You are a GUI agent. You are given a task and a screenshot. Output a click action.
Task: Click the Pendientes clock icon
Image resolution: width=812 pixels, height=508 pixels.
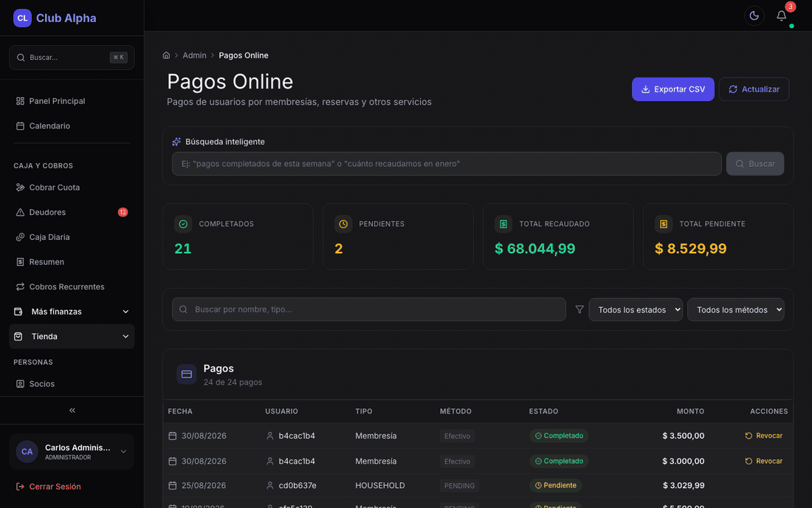(x=343, y=224)
